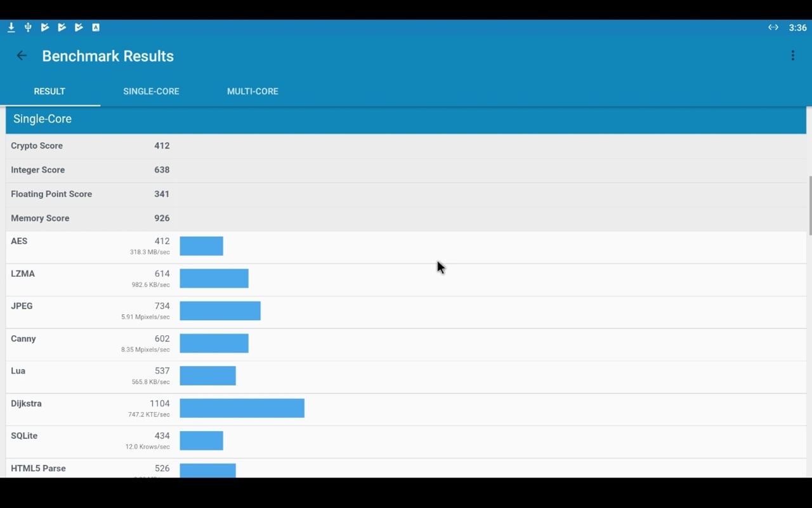
Task: Click the USB connection status icon
Action: pos(27,27)
